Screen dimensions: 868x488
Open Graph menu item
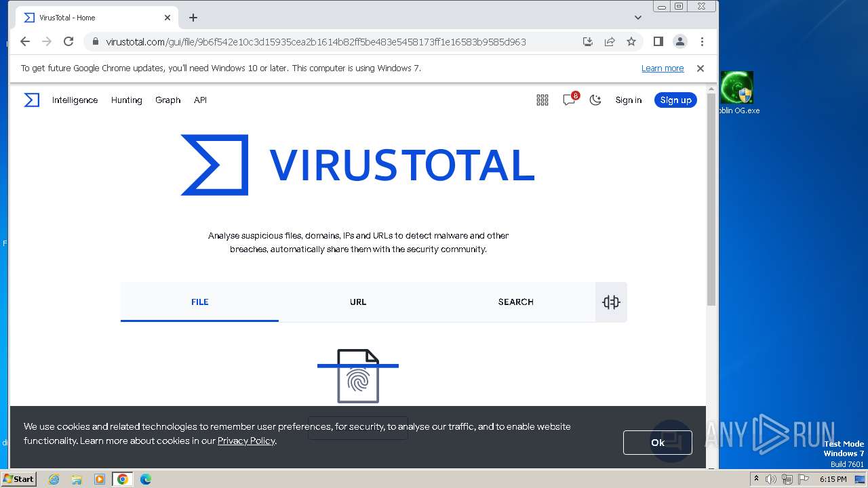coord(167,100)
